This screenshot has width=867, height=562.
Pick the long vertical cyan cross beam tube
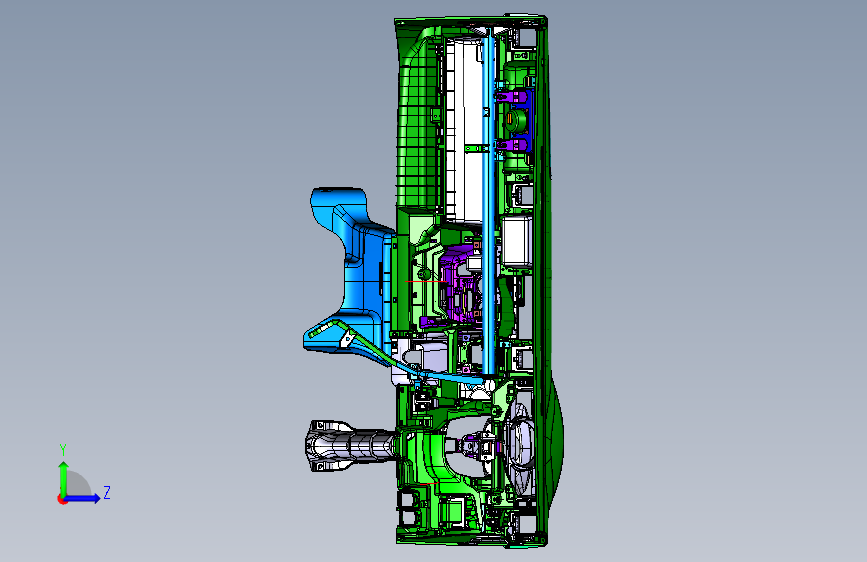[x=488, y=205]
